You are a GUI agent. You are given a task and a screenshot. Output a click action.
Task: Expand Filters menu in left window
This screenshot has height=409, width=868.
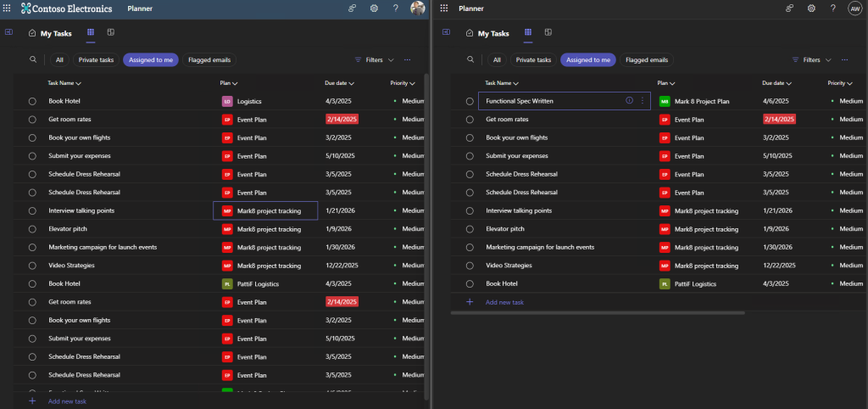(x=374, y=60)
